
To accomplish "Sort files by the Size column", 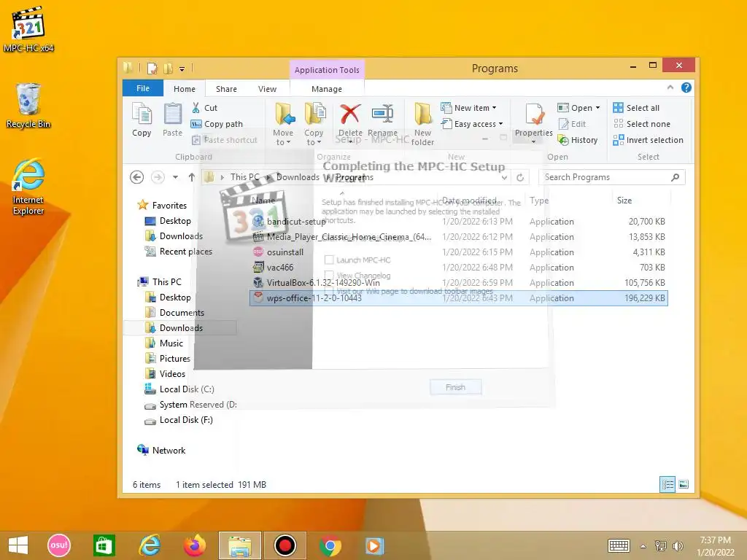I will tap(624, 201).
